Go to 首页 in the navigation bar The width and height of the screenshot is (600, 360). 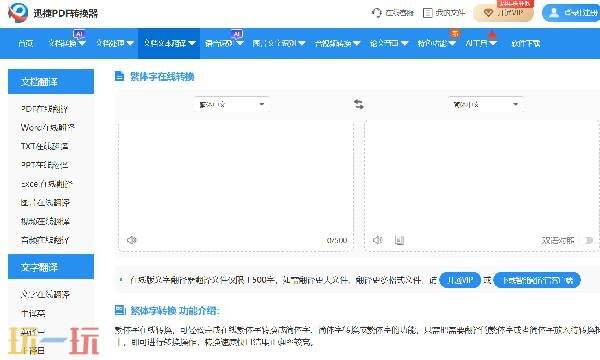pos(26,43)
